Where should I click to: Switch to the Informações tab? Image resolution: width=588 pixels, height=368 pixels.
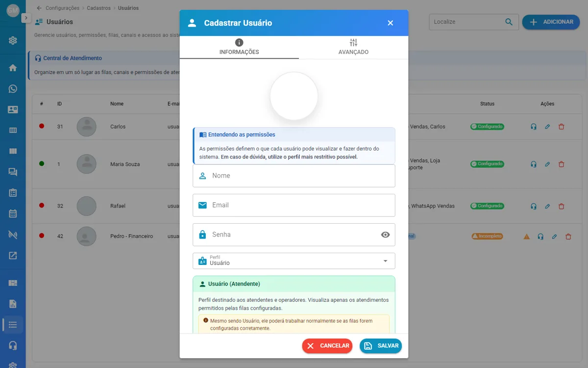(239, 48)
